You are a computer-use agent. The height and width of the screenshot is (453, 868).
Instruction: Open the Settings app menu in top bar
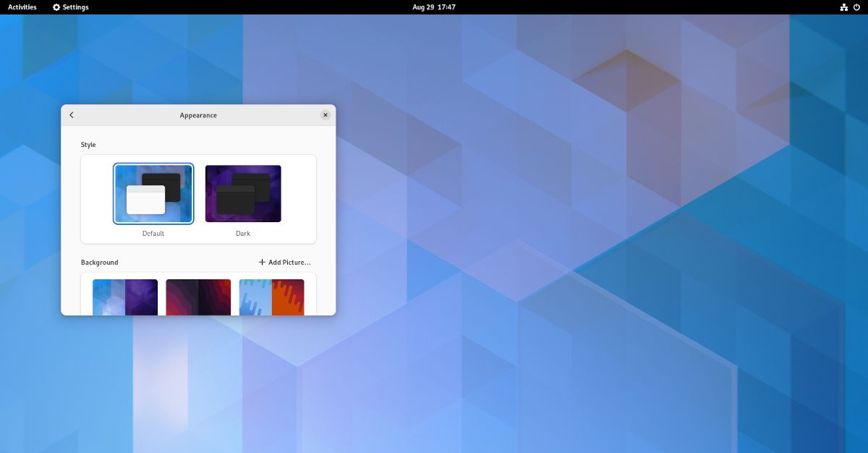(x=71, y=7)
